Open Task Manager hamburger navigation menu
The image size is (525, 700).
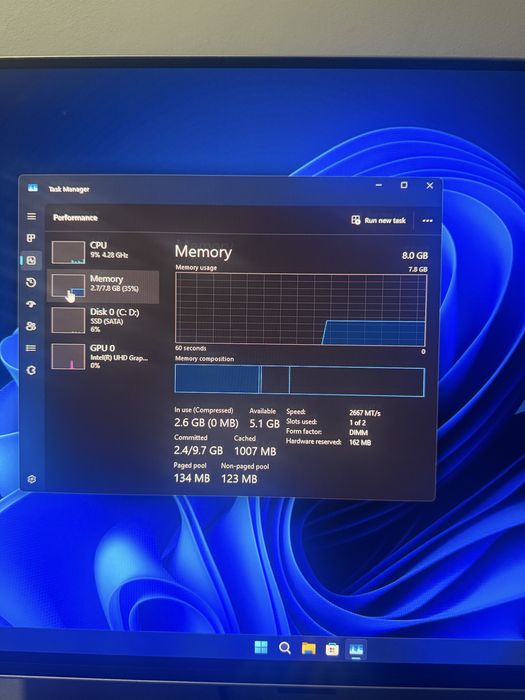click(32, 217)
